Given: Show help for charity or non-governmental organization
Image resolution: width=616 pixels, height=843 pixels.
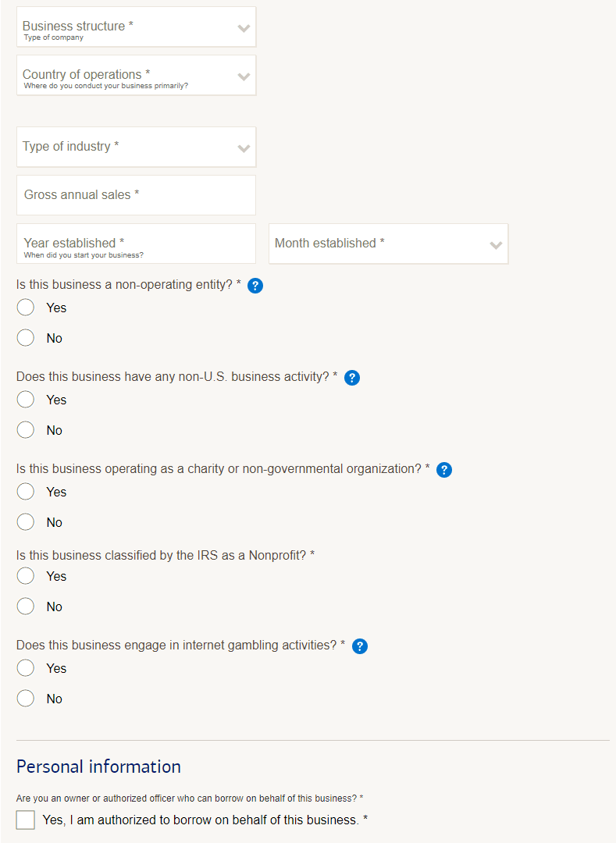Looking at the screenshot, I should (x=444, y=470).
